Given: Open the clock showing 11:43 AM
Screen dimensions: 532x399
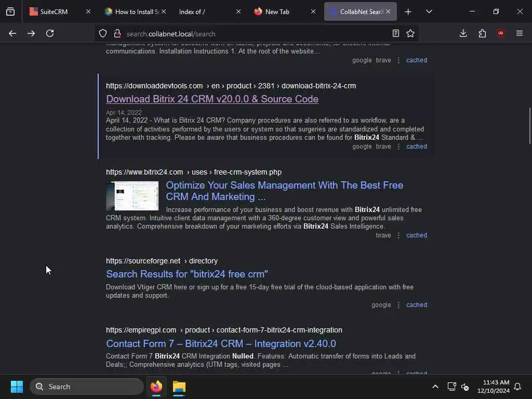Looking at the screenshot, I should coord(494,387).
